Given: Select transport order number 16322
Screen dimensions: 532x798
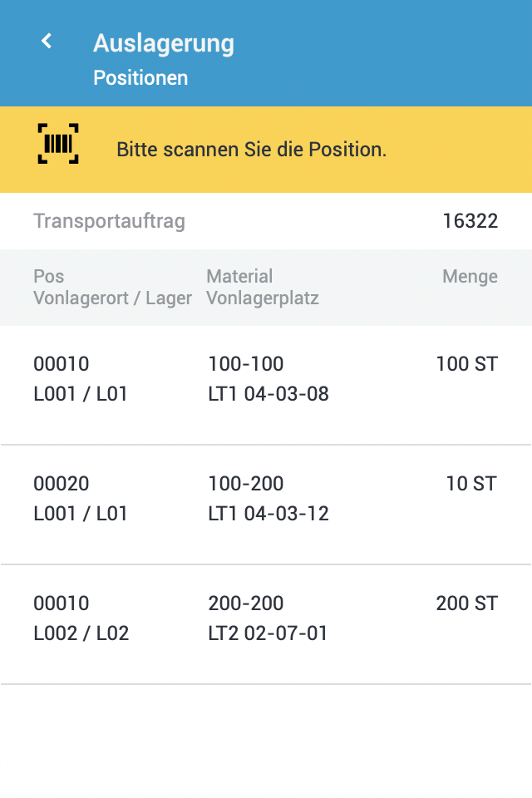Looking at the screenshot, I should (x=470, y=221).
